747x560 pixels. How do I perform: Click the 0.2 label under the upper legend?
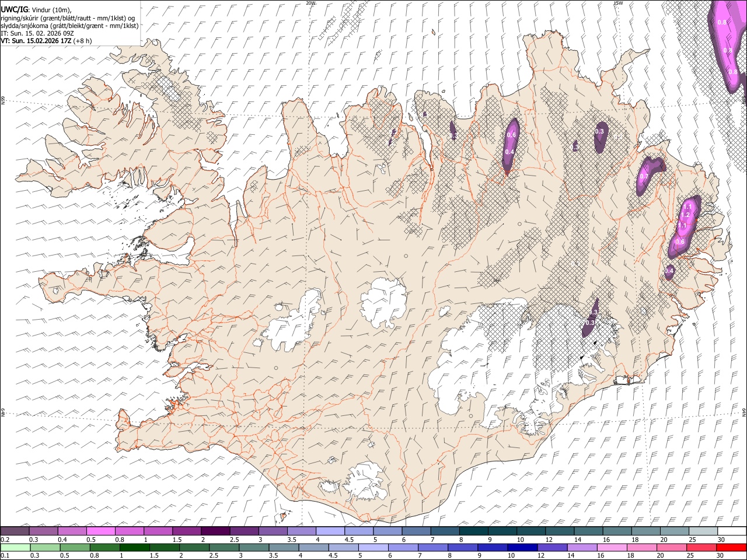(x=5, y=540)
